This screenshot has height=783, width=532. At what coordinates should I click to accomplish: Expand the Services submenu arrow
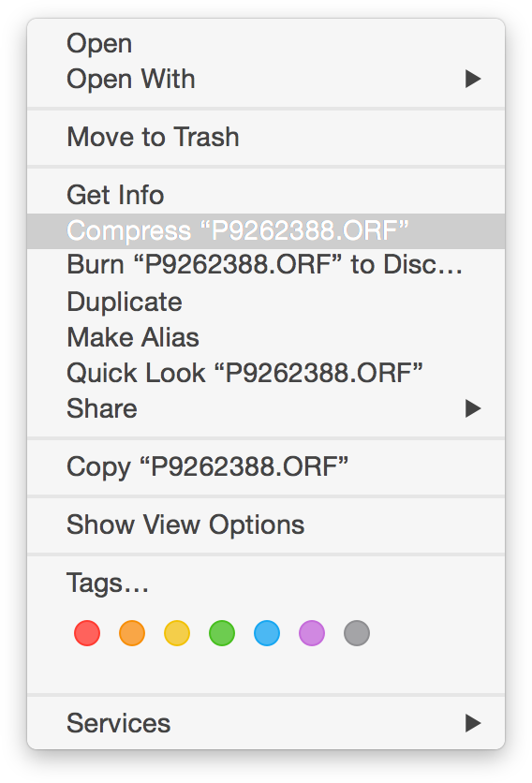(473, 722)
